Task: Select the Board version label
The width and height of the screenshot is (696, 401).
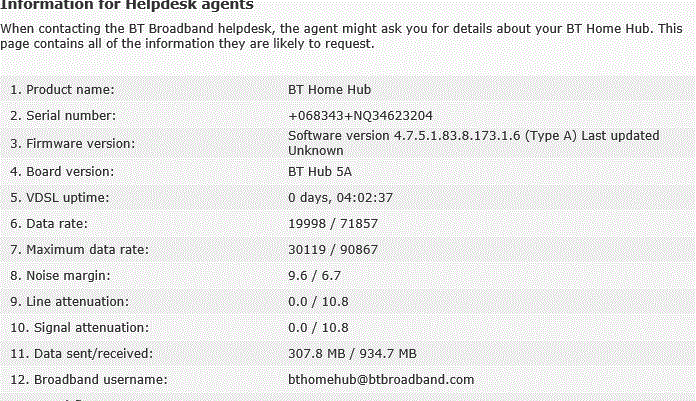Action: [x=62, y=171]
